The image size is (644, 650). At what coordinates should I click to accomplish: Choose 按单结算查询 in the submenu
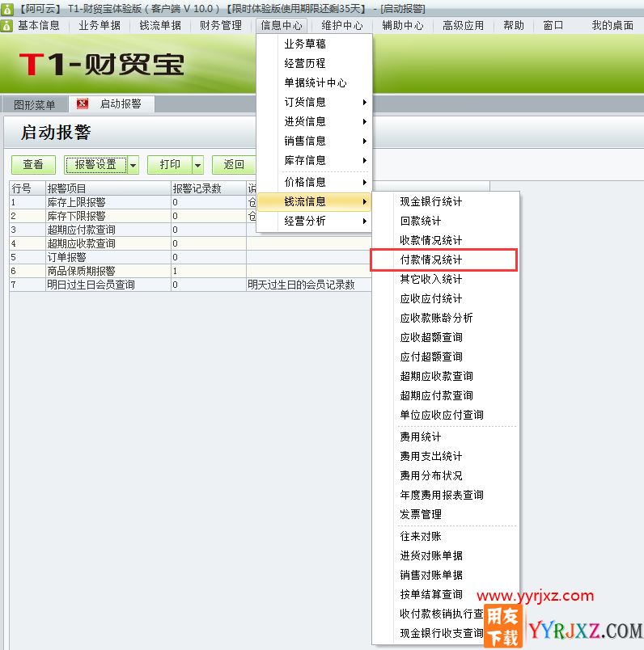click(x=445, y=594)
